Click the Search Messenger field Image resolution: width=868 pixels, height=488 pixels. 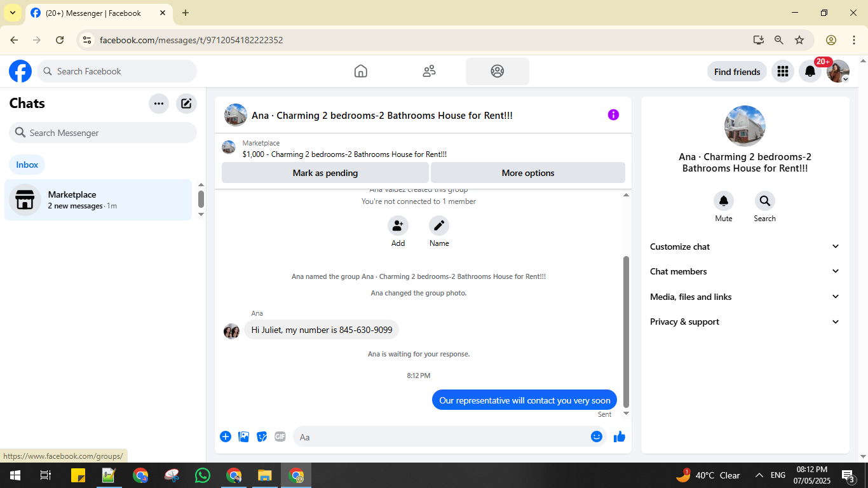click(x=103, y=133)
